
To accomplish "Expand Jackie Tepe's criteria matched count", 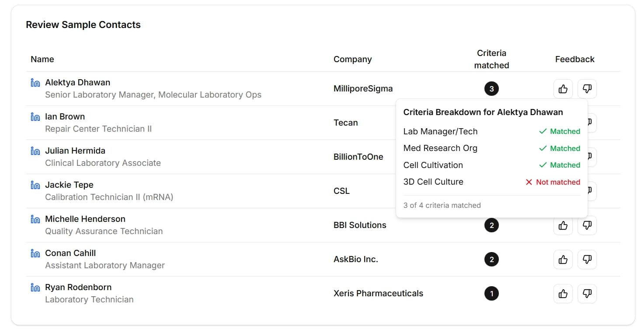I will [x=491, y=191].
